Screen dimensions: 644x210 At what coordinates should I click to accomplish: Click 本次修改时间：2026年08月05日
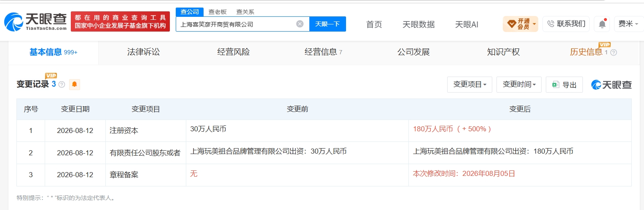pos(464,173)
